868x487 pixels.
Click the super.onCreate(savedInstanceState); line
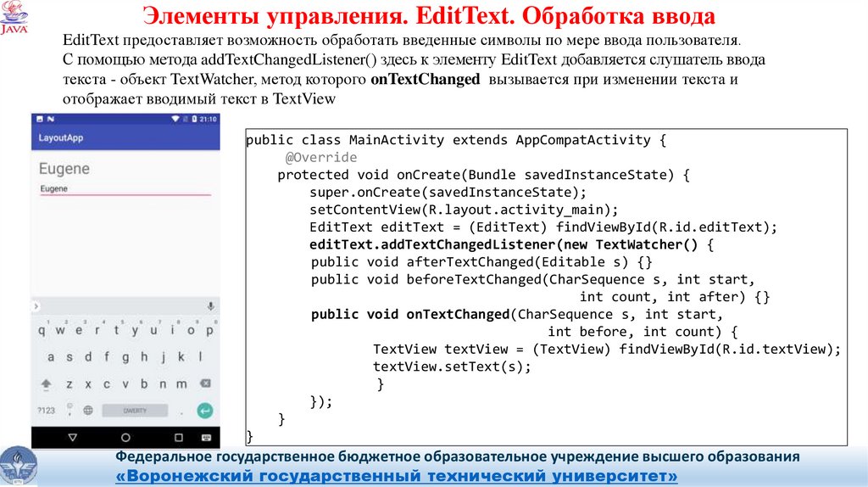click(448, 193)
